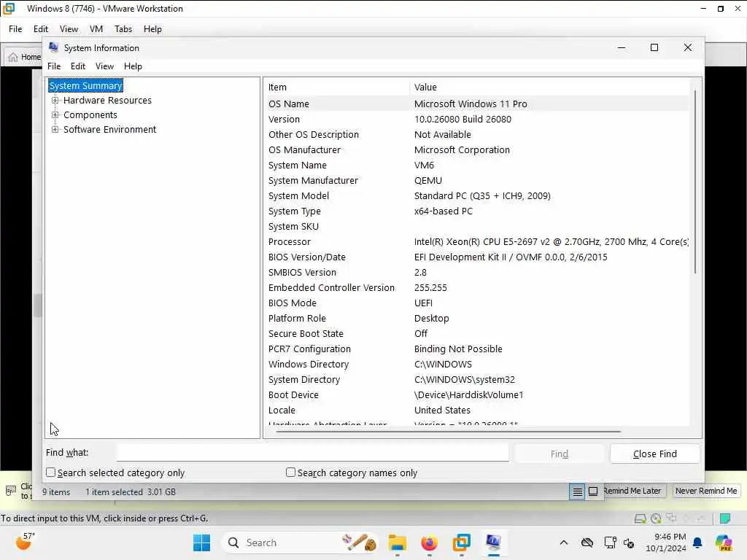Click the Home tab house icon
The height and width of the screenshot is (560, 747).
[13, 57]
